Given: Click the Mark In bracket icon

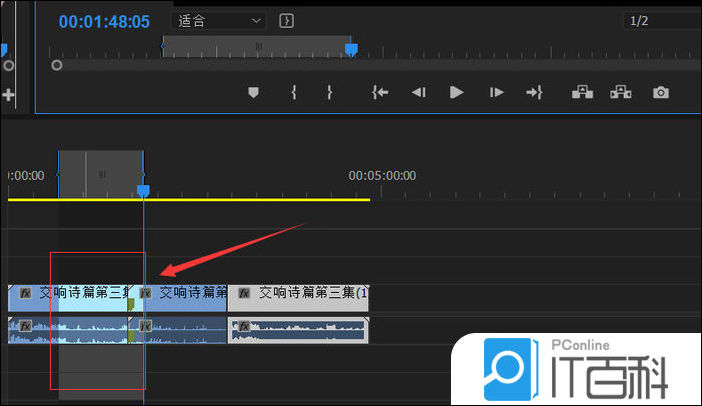Looking at the screenshot, I should click(294, 92).
